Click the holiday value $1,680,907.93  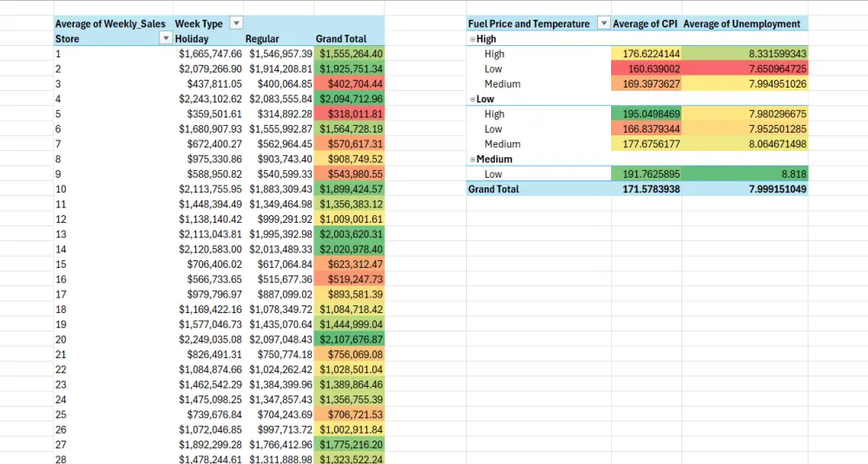click(x=209, y=129)
